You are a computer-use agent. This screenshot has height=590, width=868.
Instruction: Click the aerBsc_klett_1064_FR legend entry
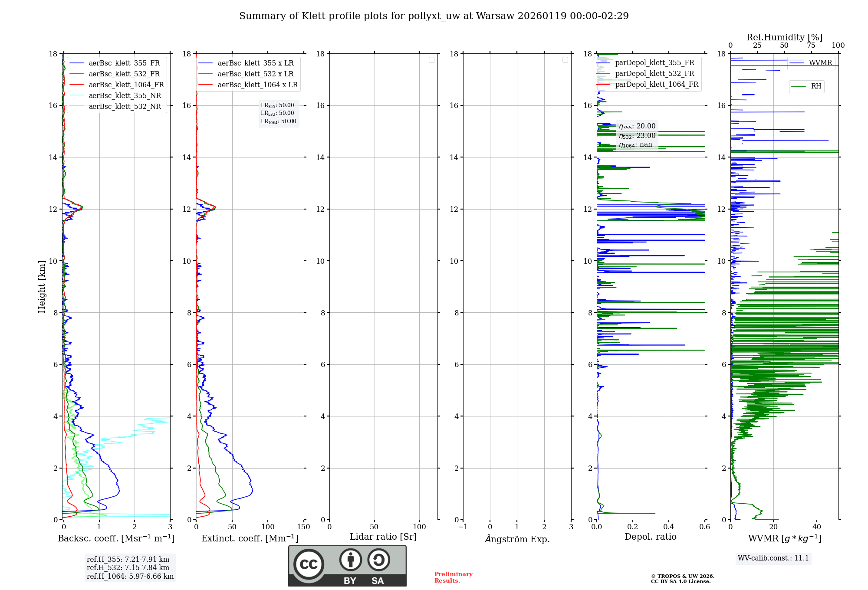pyautogui.click(x=126, y=85)
